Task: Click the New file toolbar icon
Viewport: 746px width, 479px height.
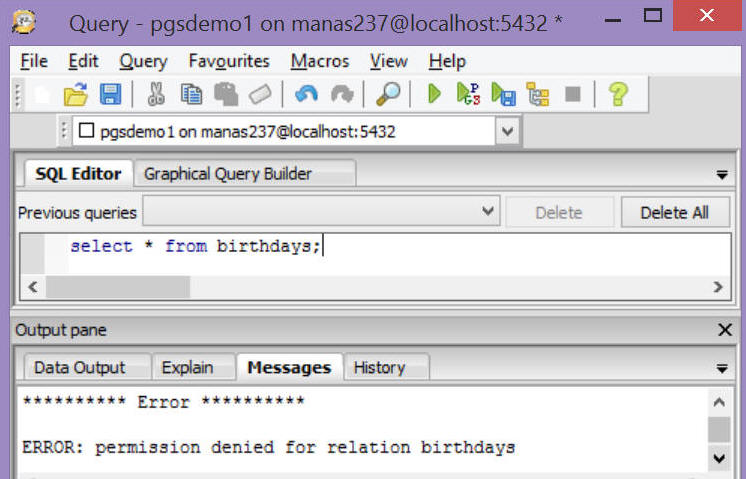Action: click(42, 94)
